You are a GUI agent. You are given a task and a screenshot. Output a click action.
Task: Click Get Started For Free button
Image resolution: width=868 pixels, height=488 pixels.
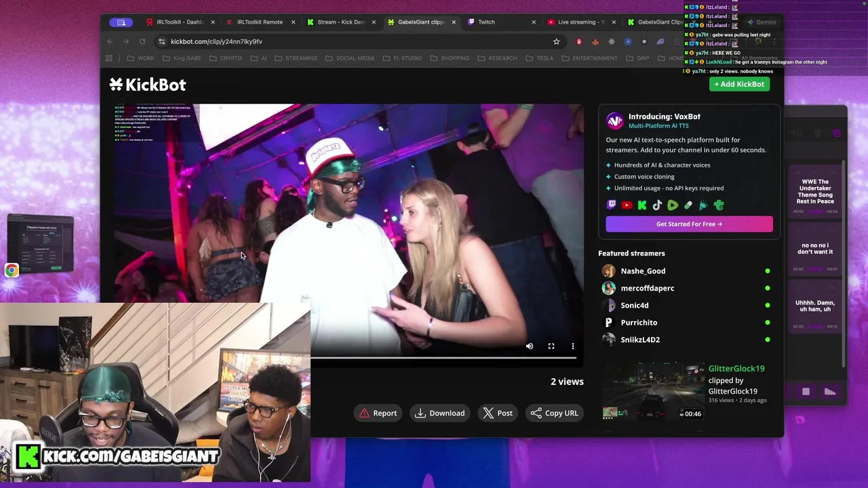coord(689,224)
